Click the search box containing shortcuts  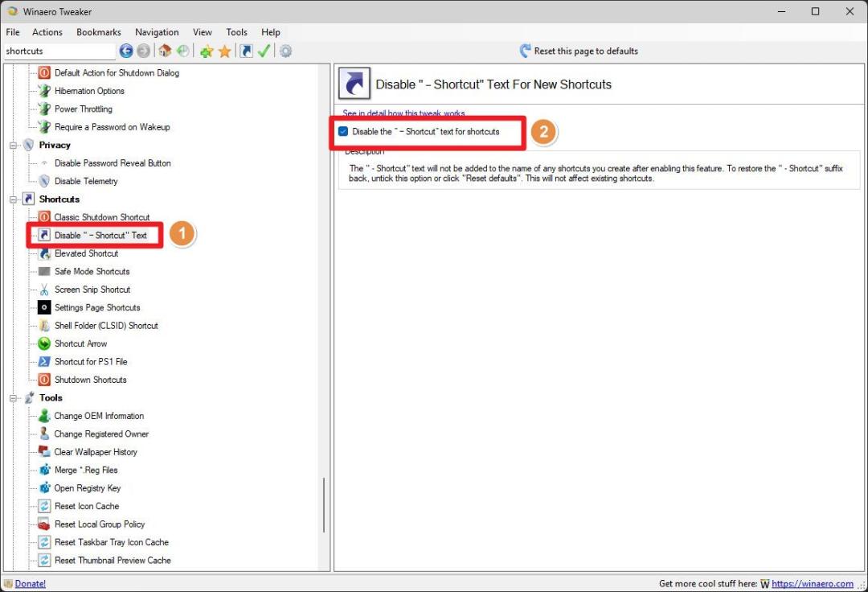pyautogui.click(x=59, y=51)
